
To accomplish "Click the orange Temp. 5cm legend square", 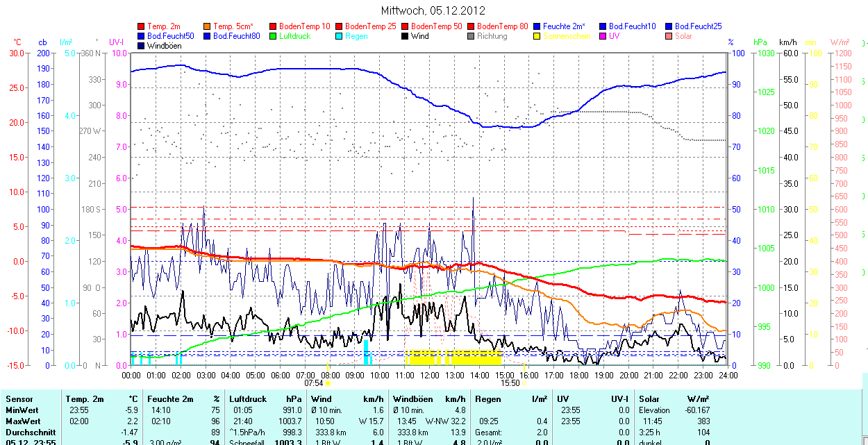I will click(208, 26).
